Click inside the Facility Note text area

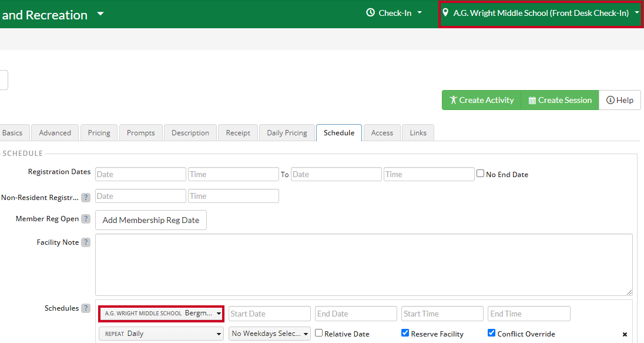364,265
